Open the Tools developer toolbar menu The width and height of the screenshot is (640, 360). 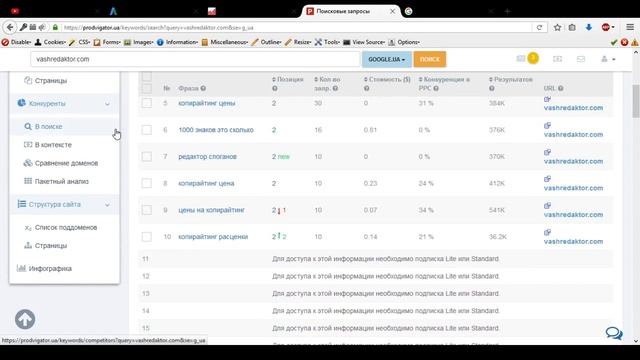tap(327, 42)
